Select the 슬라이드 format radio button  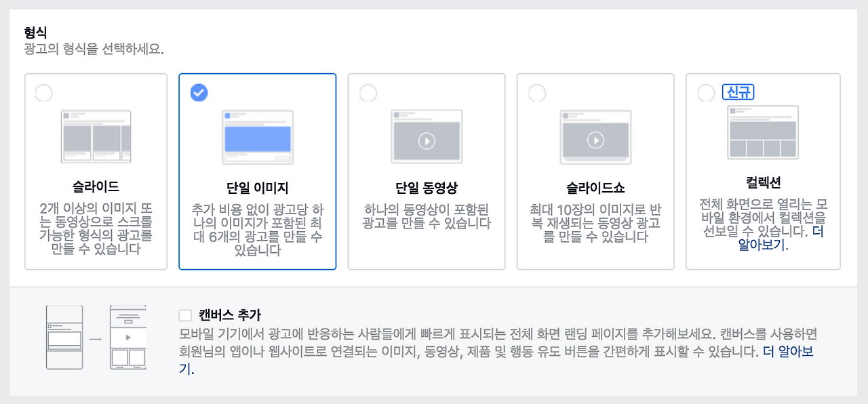43,92
